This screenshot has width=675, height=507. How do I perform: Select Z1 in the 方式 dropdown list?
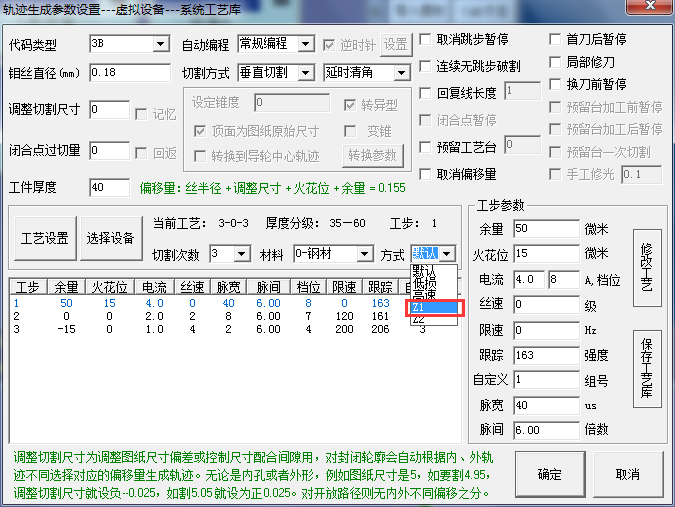432,308
